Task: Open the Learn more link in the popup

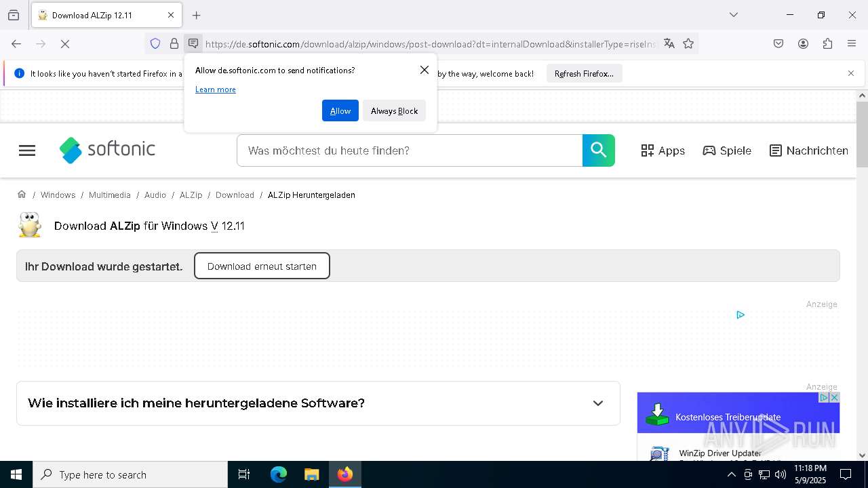Action: (x=216, y=89)
